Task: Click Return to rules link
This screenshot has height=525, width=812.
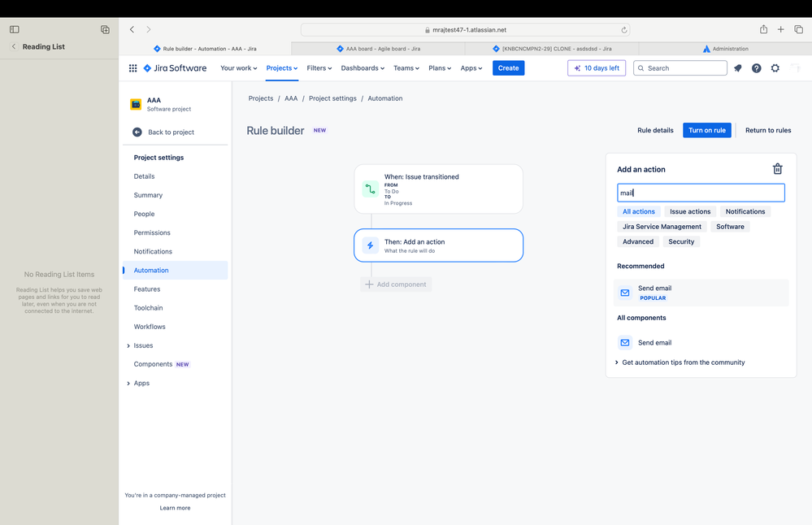Action: click(768, 131)
